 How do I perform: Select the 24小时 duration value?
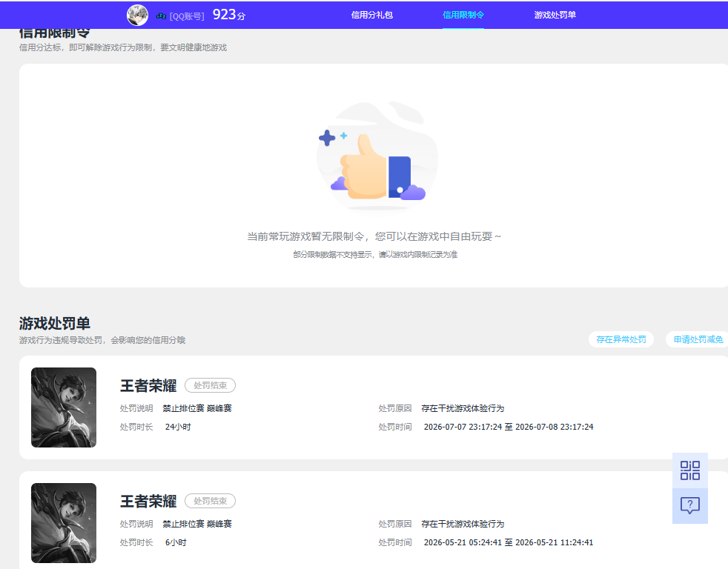point(178,427)
